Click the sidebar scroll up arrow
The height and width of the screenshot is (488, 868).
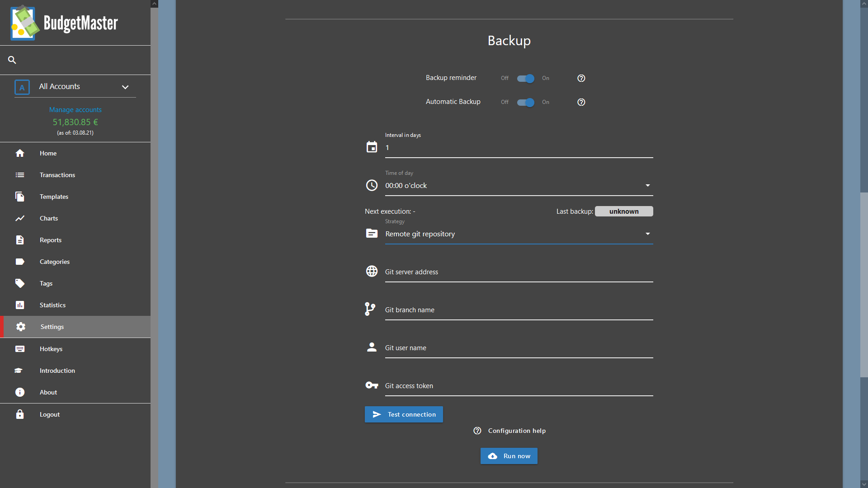point(154,4)
